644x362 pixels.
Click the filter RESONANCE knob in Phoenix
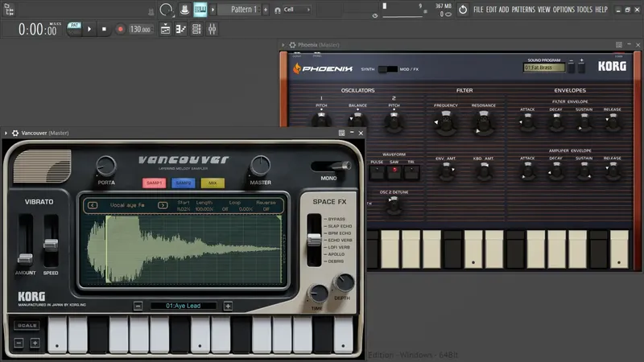click(484, 123)
